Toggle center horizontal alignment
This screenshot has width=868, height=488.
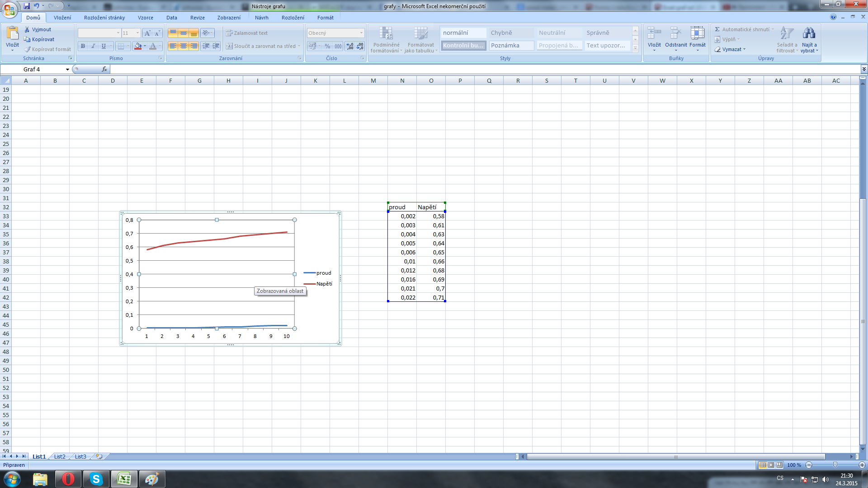tap(183, 46)
